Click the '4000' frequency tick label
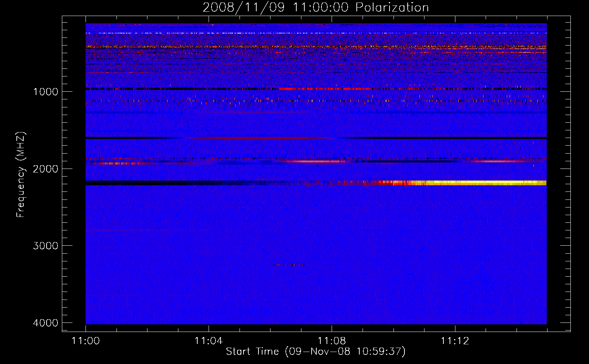589x364 pixels. 46,323
